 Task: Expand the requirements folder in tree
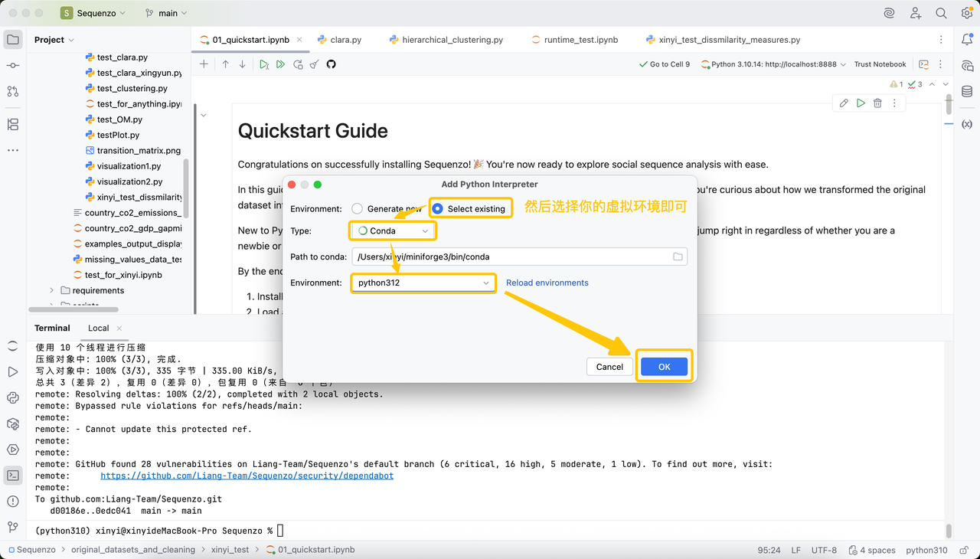[x=52, y=290]
